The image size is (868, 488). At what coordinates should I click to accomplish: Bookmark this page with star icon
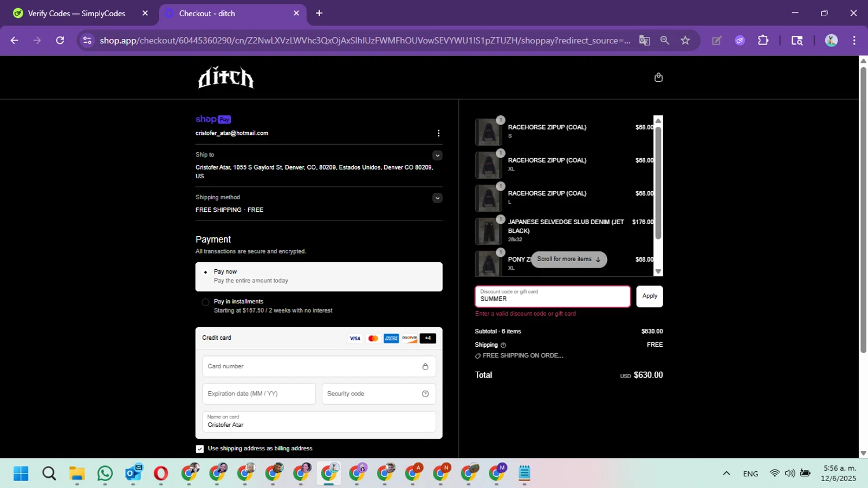pos(686,41)
